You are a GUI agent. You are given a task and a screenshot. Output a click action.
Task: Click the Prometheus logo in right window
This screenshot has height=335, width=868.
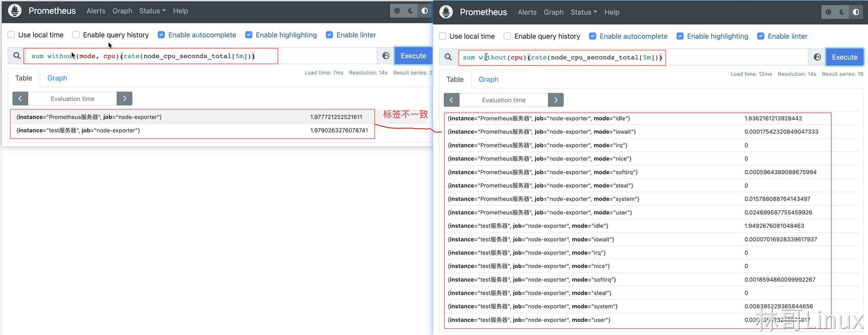[x=446, y=12]
